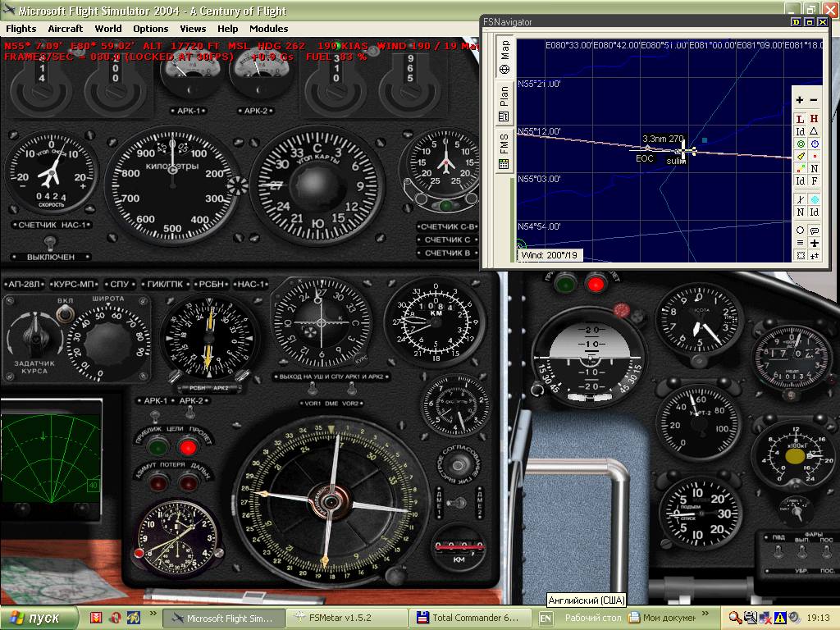Click the yellow warning tray icon
Viewport: 840px width, 630px height.
point(779,618)
